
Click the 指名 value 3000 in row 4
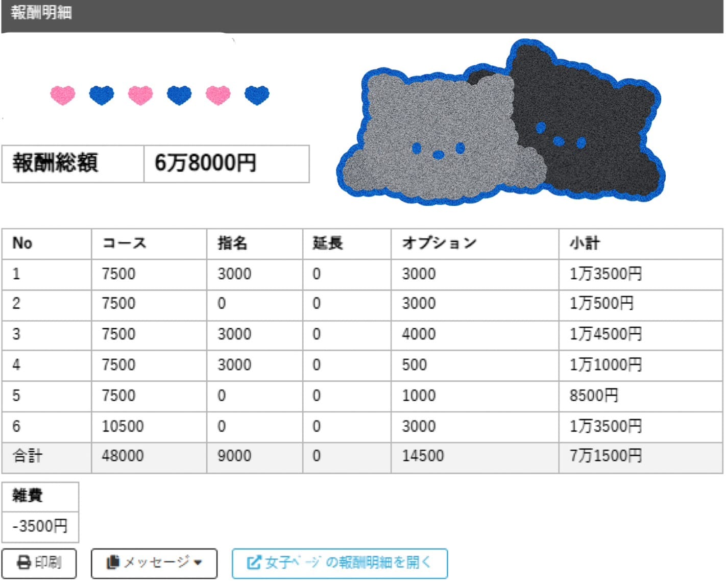pos(234,365)
